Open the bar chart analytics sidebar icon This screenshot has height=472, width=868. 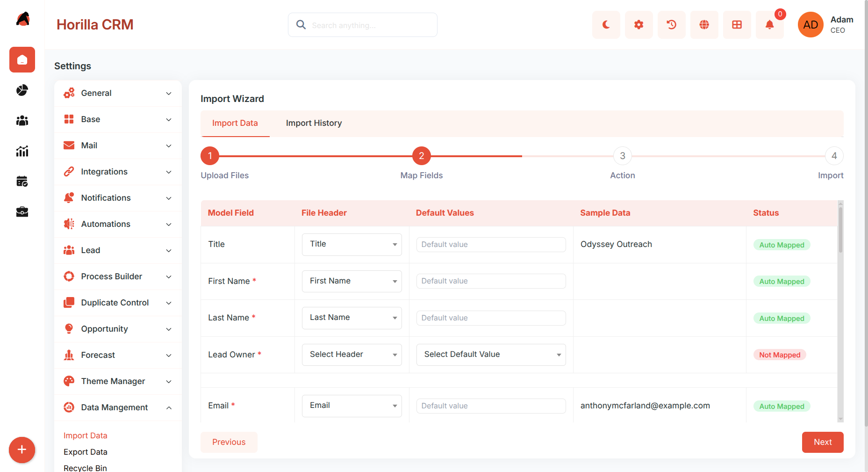pyautogui.click(x=22, y=151)
